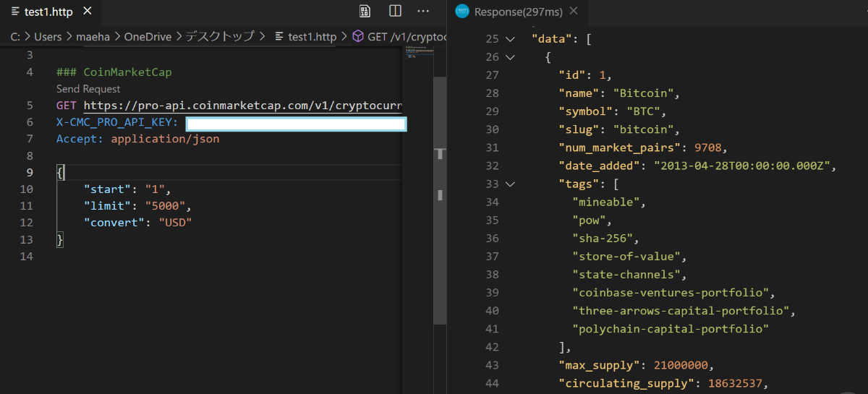Click the "limit": "5000" line
This screenshot has height=394, width=868.
137,206
